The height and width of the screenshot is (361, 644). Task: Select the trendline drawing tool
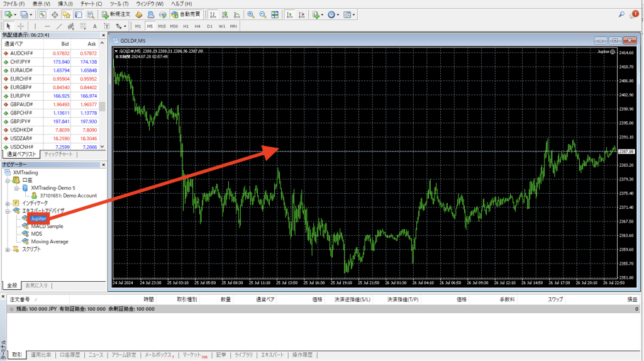coord(58,26)
